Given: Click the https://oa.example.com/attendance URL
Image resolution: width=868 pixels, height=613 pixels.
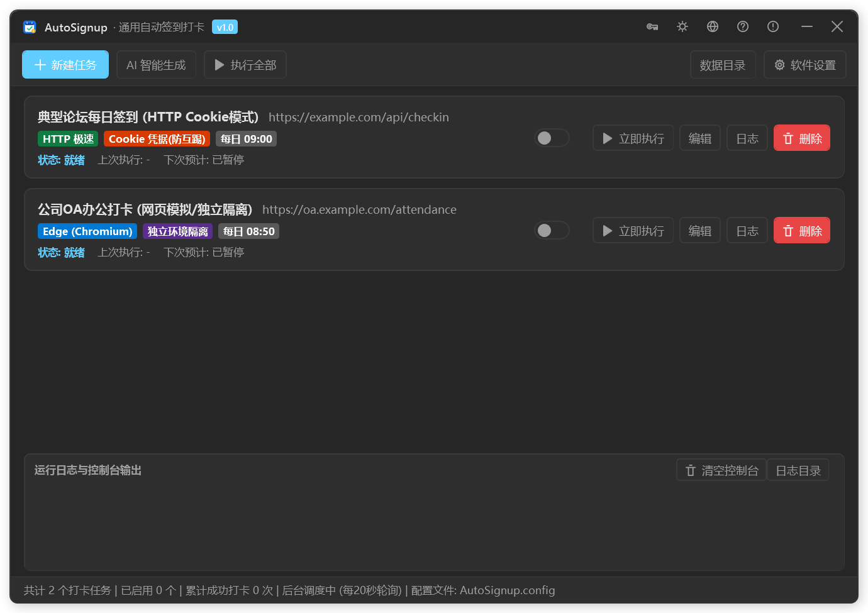Looking at the screenshot, I should coord(359,209).
